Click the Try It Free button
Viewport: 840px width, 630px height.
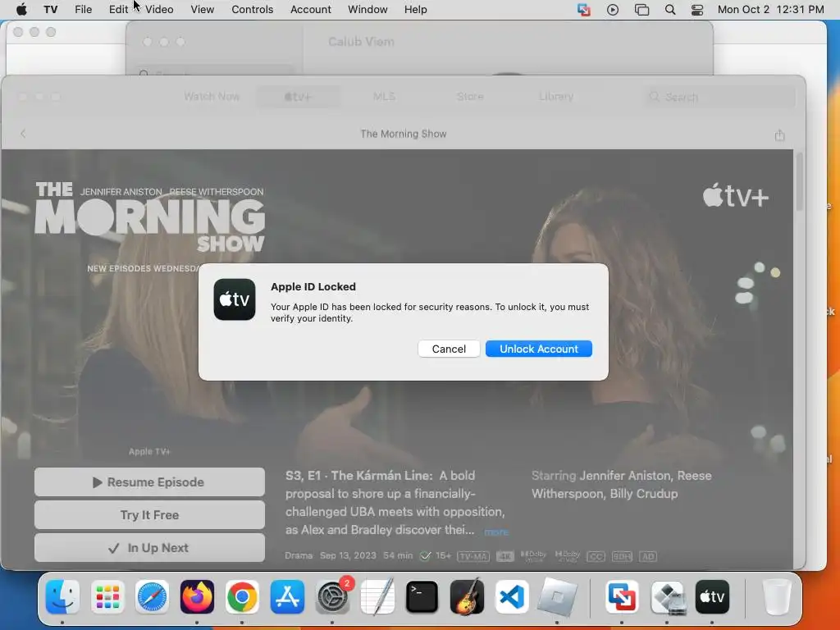pos(149,515)
